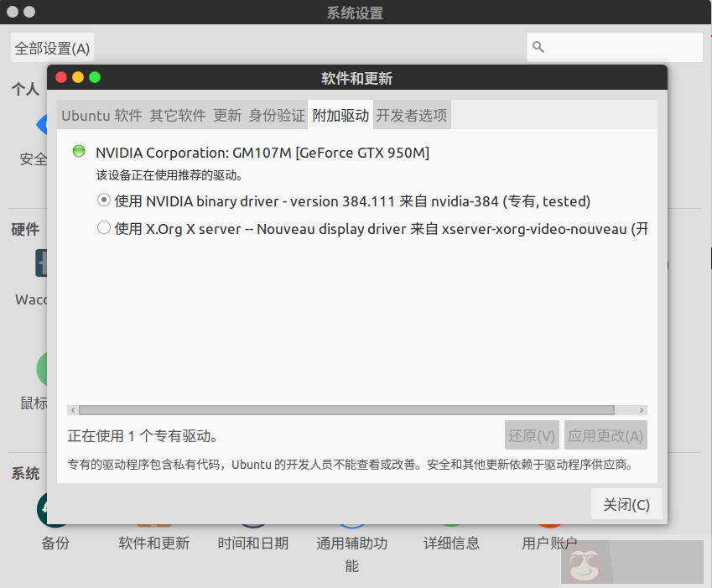This screenshot has height=588, width=712.
Task: Select the NVIDIA binary driver version 384.111
Action: [x=104, y=200]
